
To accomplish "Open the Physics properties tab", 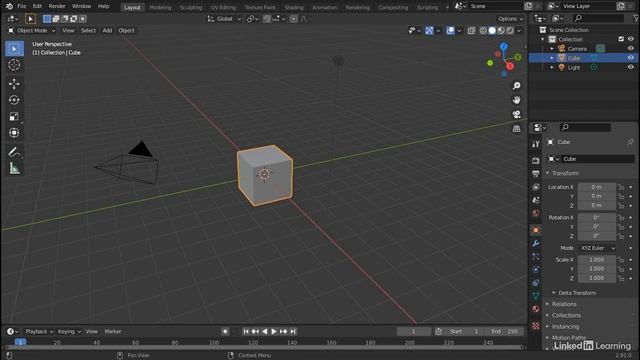I will [536, 269].
